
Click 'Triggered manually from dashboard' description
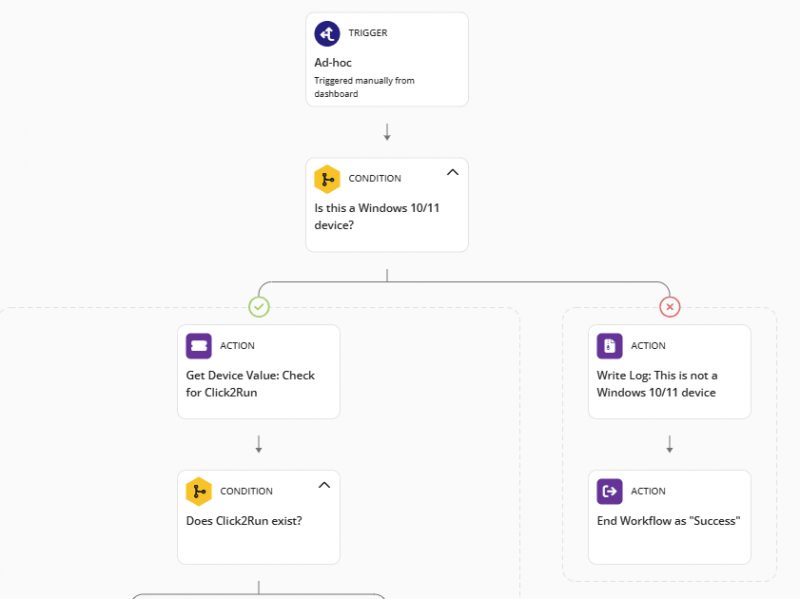(x=364, y=87)
